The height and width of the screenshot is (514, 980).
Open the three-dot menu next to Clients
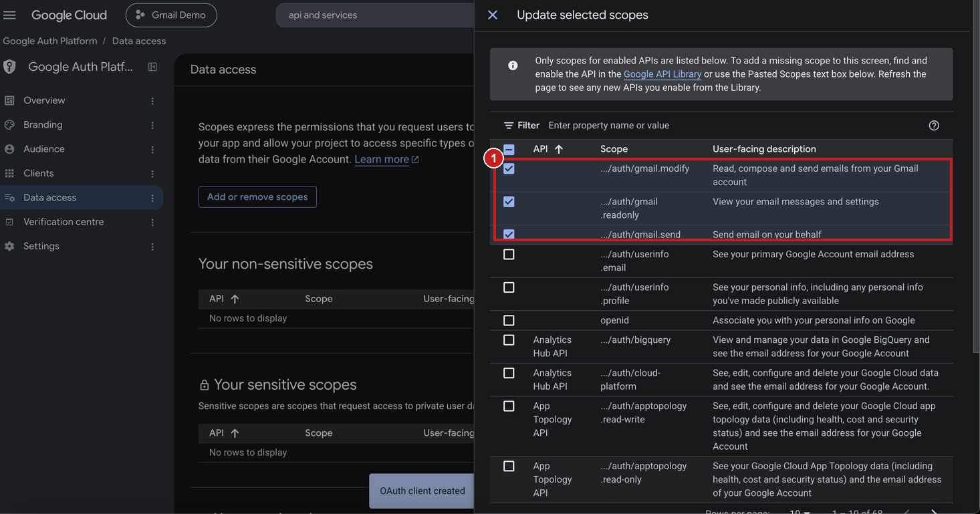point(152,174)
